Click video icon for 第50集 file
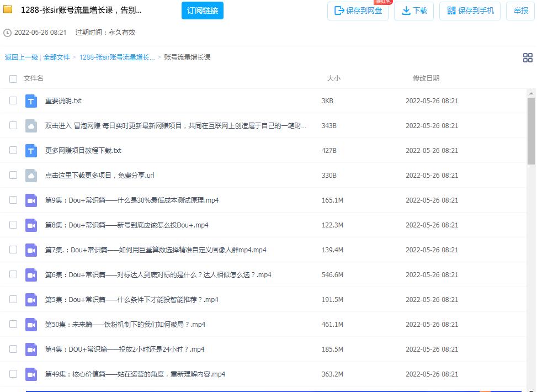Viewport: 537px width, 392px height. [31, 325]
